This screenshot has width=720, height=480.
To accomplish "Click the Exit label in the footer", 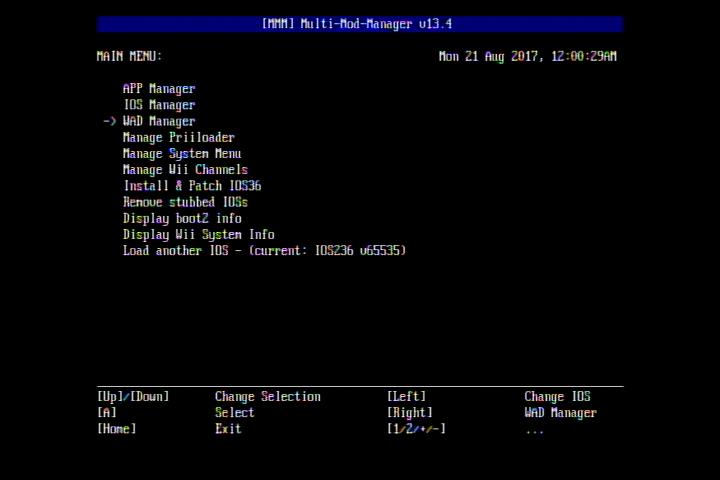I will pos(228,429).
